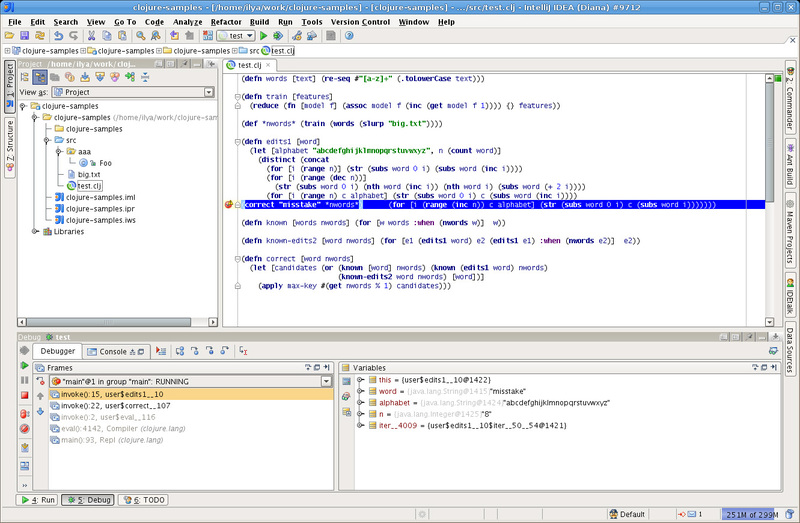Click the Copy toolbar icon
The width and height of the screenshot is (800, 523).
click(107, 36)
